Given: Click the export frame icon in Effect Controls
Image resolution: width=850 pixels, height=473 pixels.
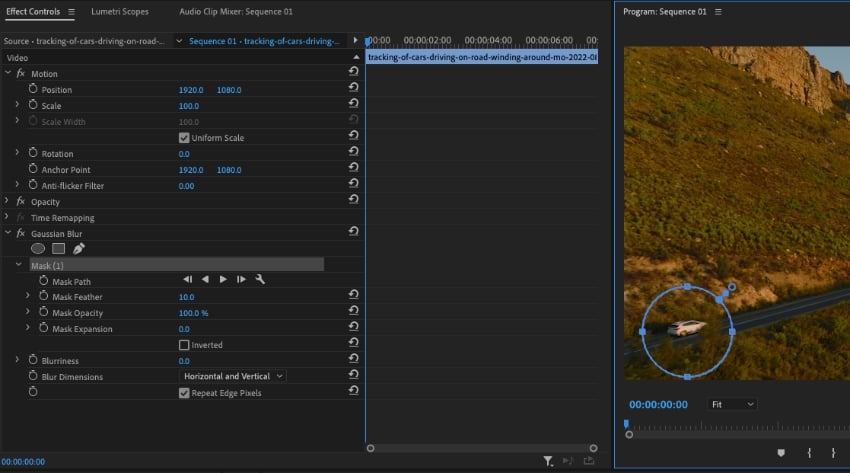Looking at the screenshot, I should (x=589, y=461).
